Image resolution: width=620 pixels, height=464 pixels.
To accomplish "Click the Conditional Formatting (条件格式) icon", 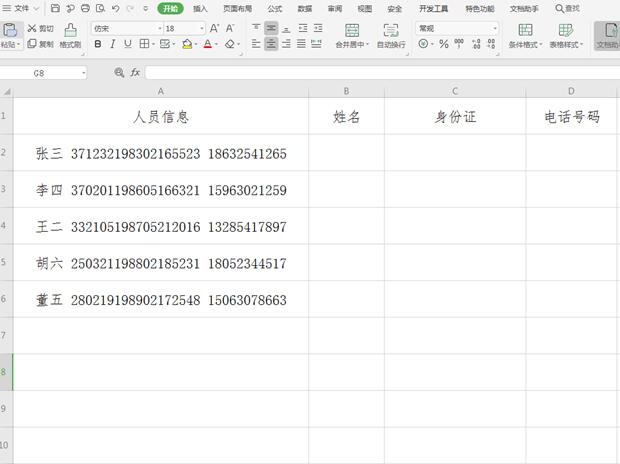I will point(525,30).
